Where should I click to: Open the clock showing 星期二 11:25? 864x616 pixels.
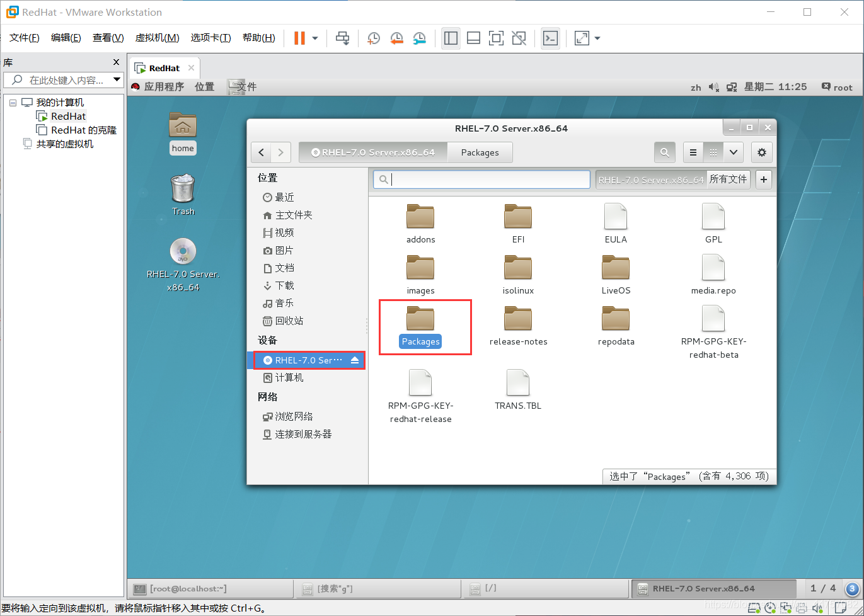775,87
